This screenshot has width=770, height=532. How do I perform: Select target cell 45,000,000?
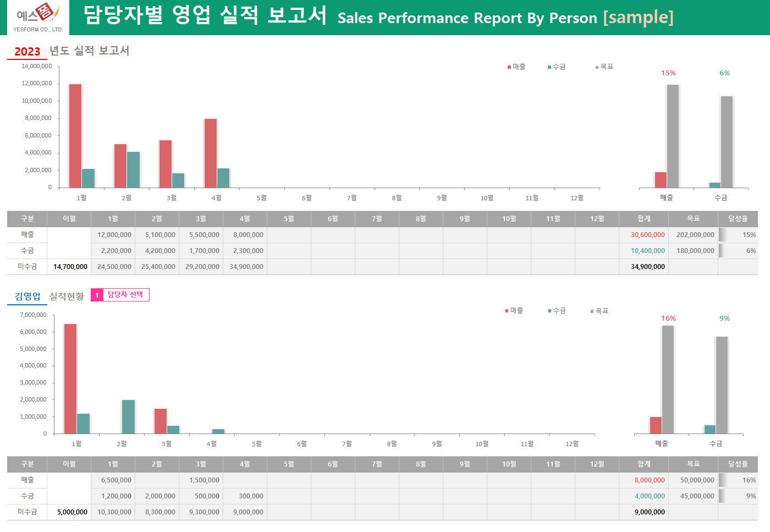coord(693,496)
